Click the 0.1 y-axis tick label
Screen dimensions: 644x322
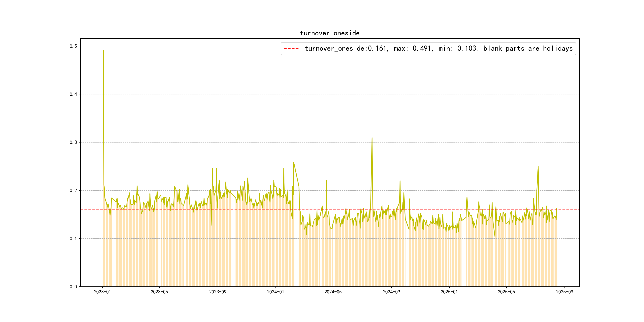pyautogui.click(x=73, y=239)
